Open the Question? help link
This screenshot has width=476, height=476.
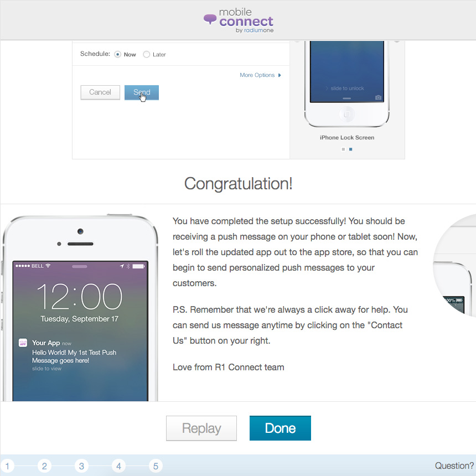coord(454,465)
